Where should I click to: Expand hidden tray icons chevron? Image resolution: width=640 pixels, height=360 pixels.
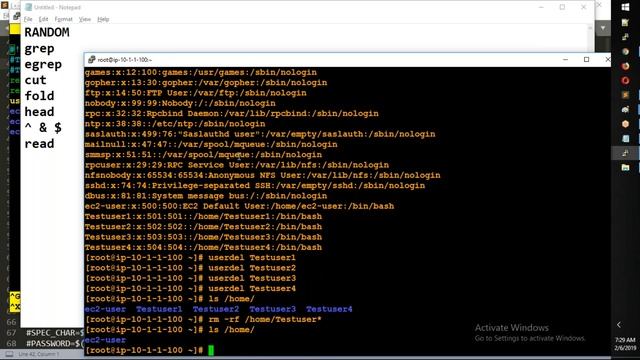click(x=619, y=325)
